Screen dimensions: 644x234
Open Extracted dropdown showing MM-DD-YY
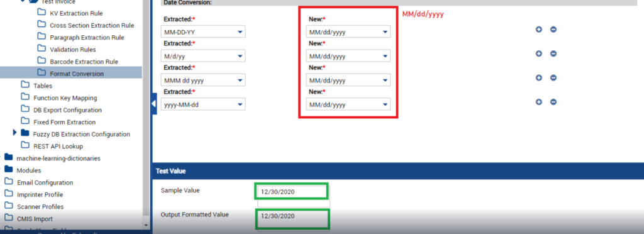tap(203, 32)
